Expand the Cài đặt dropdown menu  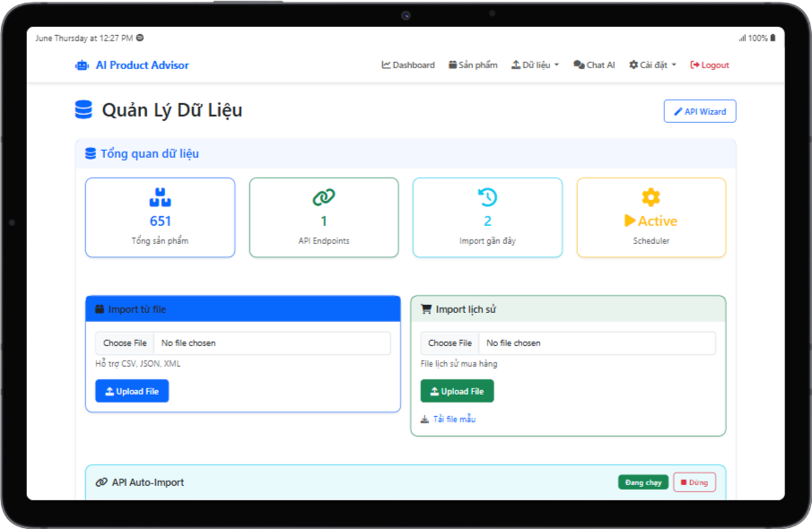(x=652, y=65)
